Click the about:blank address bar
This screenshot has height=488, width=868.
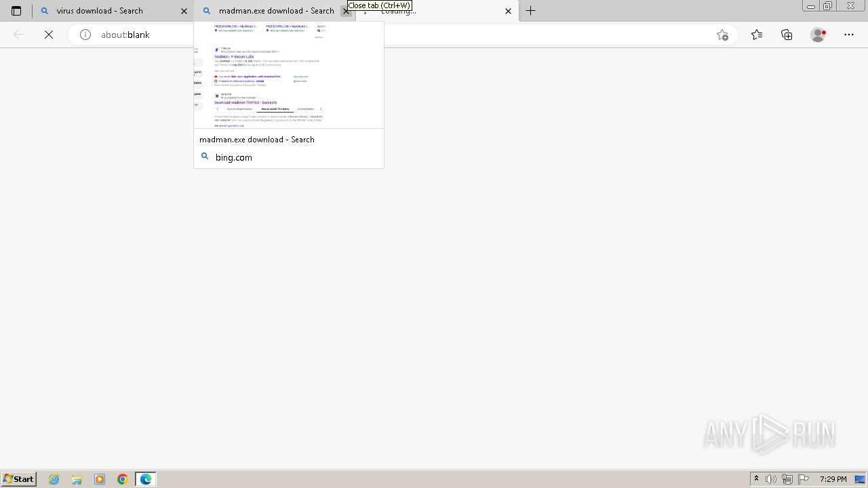(403, 35)
